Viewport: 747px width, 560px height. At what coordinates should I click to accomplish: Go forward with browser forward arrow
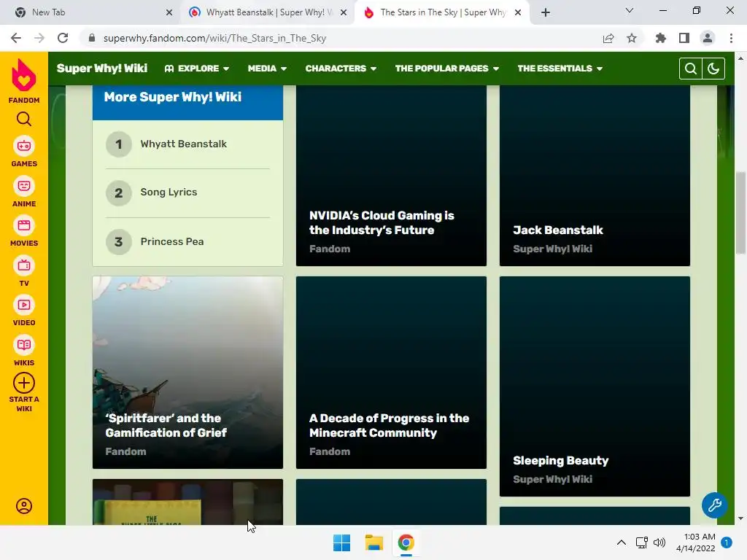[x=39, y=38]
